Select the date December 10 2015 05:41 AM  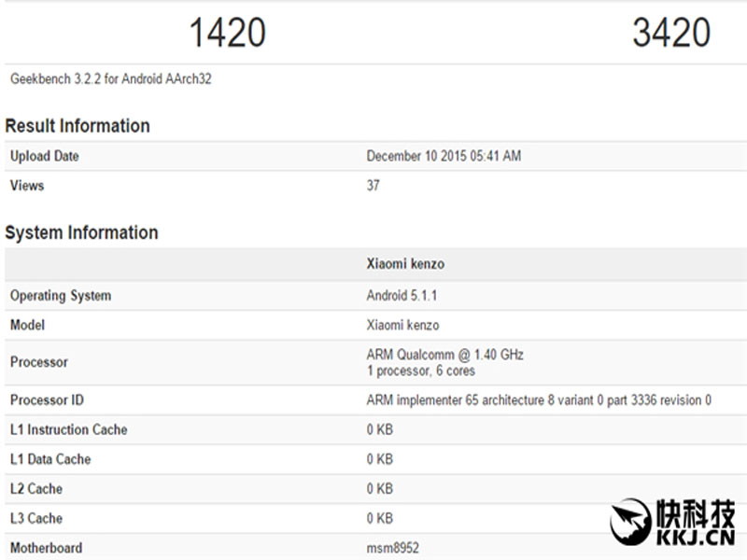[444, 156]
